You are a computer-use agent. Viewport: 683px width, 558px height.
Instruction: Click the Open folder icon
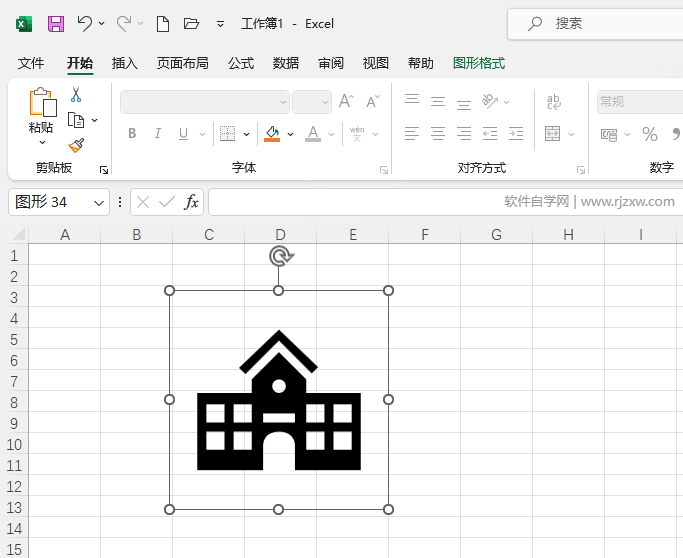pos(191,24)
